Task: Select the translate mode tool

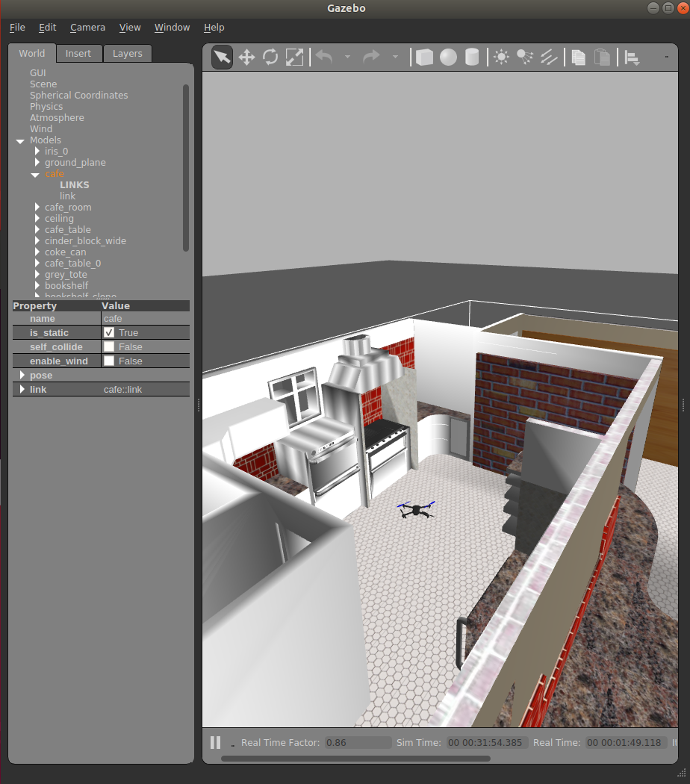Action: (x=246, y=57)
